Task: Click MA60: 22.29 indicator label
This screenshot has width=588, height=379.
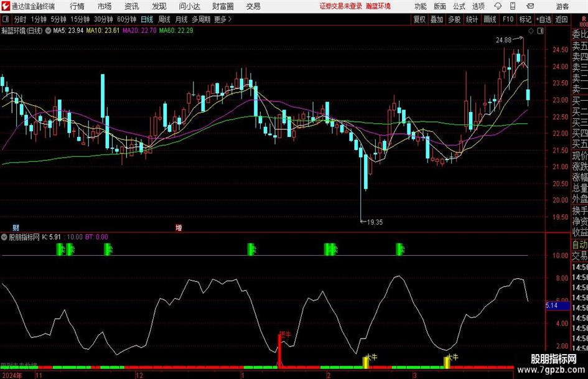Action: pyautogui.click(x=176, y=30)
